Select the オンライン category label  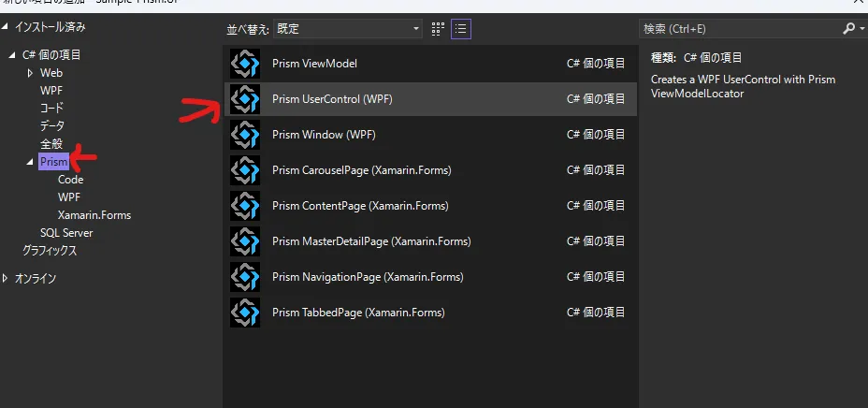click(x=36, y=279)
